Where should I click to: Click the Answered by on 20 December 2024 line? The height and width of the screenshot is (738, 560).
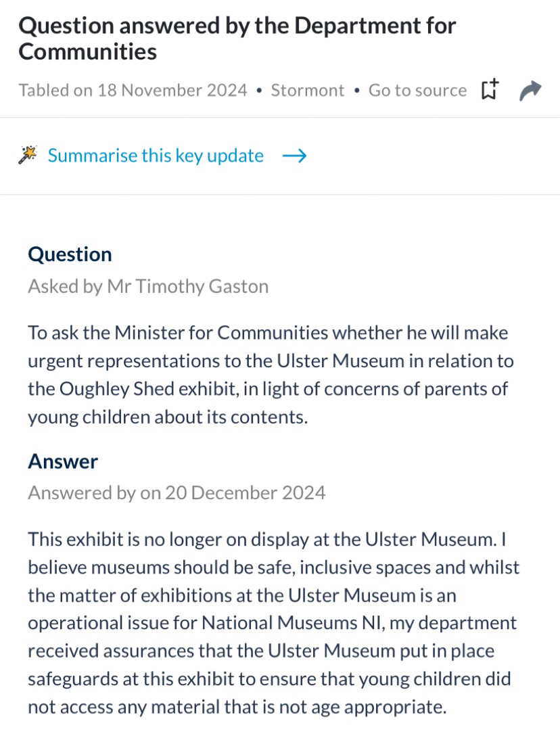coord(177,492)
